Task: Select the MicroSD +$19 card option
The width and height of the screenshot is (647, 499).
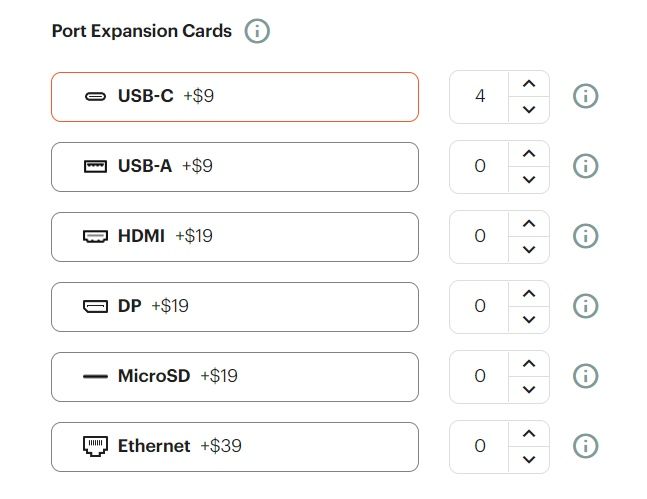Action: (235, 377)
